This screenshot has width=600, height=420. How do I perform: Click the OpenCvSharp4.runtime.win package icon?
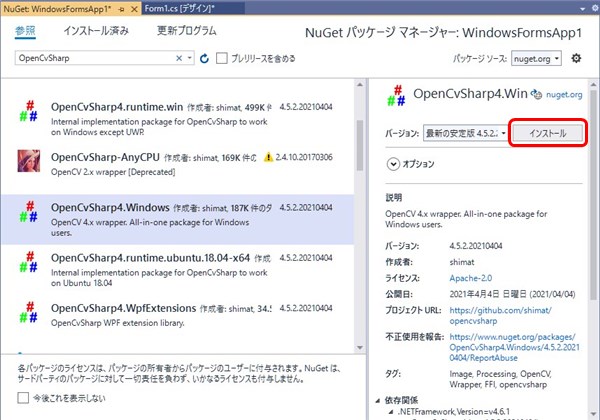tap(28, 111)
